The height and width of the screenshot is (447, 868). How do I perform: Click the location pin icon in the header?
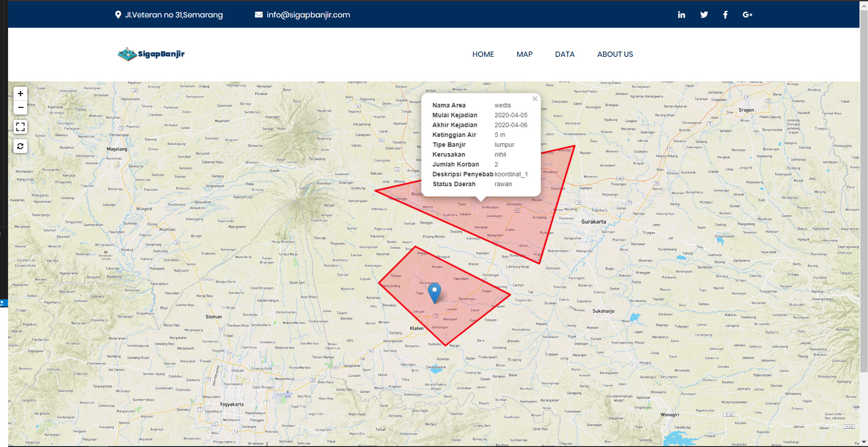pos(118,14)
